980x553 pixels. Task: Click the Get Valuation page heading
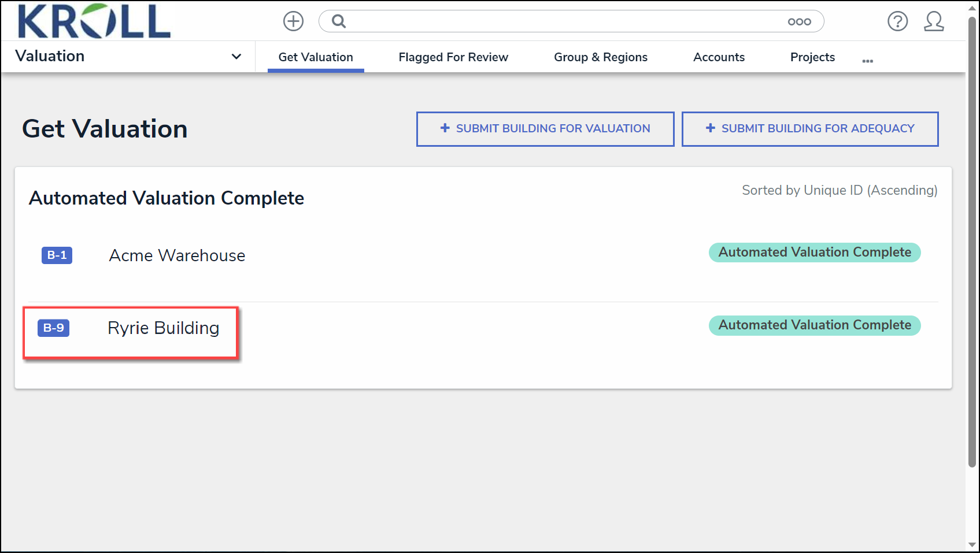tap(105, 128)
